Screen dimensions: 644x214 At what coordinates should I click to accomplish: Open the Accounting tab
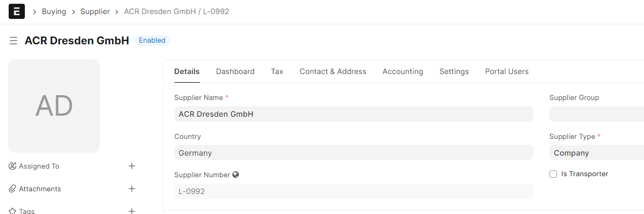[403, 71]
